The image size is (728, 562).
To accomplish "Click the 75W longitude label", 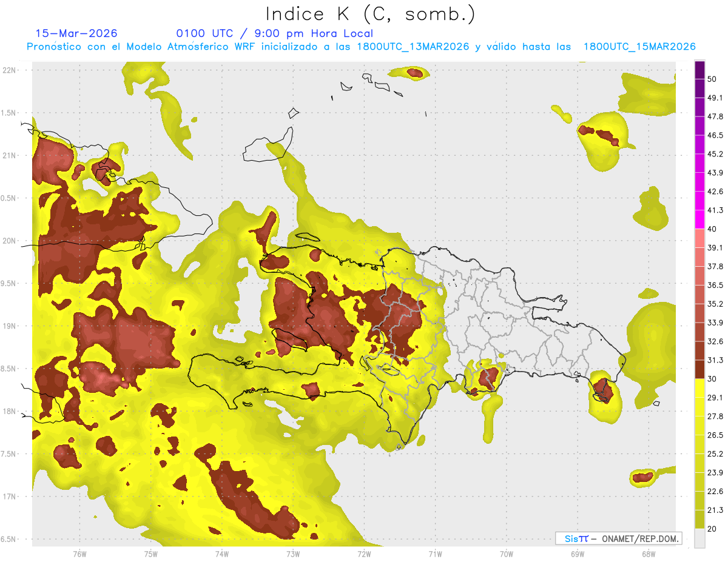I will pos(151,554).
